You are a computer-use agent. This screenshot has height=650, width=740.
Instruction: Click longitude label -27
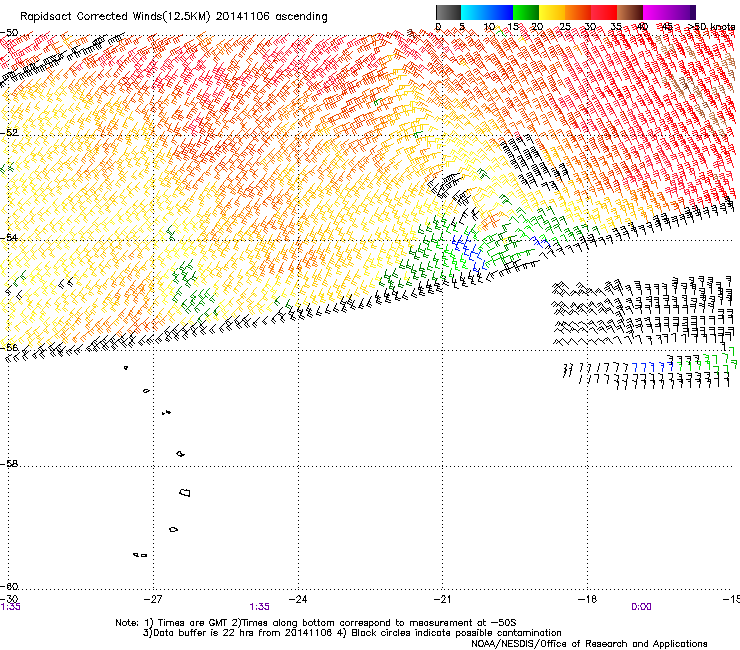point(152,599)
